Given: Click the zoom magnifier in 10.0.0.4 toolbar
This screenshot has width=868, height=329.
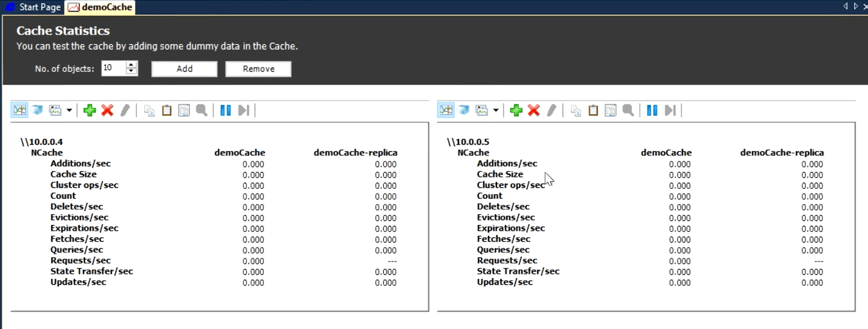Looking at the screenshot, I should [x=202, y=110].
